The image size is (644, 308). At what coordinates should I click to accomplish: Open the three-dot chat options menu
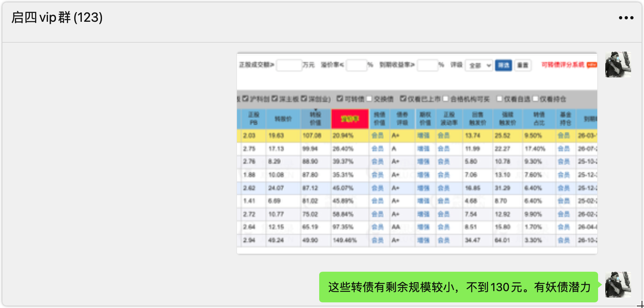point(626,18)
